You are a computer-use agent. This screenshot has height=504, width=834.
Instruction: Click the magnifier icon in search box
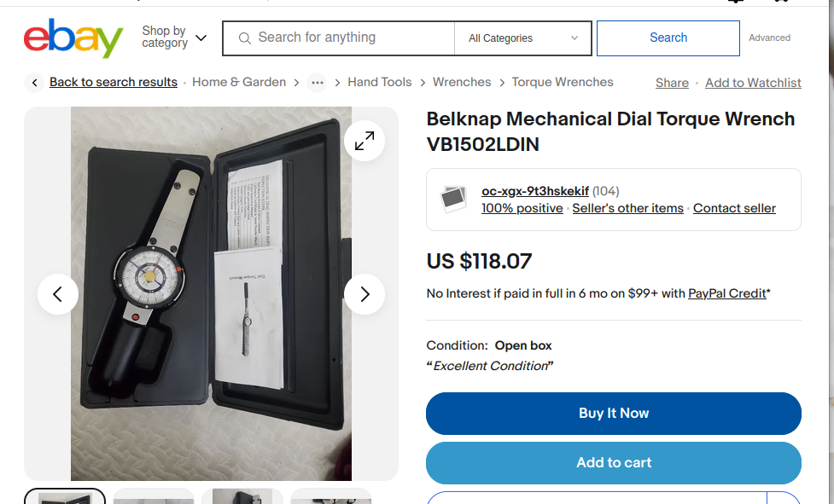[x=245, y=38]
